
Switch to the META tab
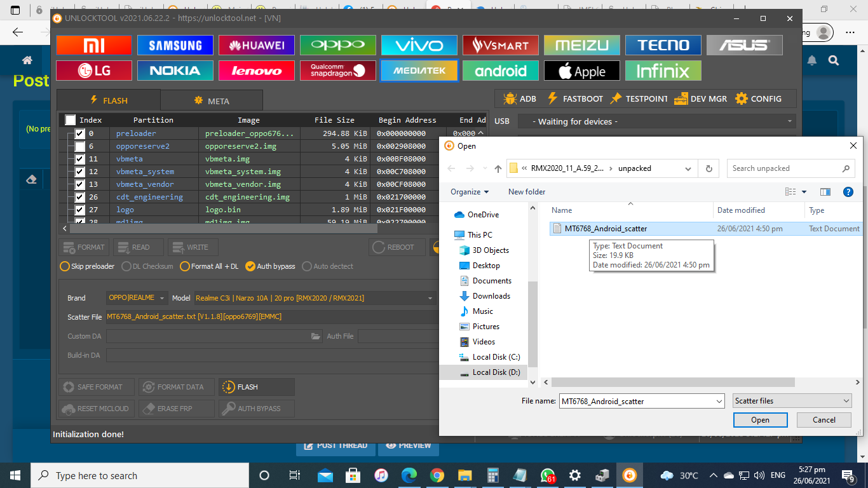coord(212,100)
